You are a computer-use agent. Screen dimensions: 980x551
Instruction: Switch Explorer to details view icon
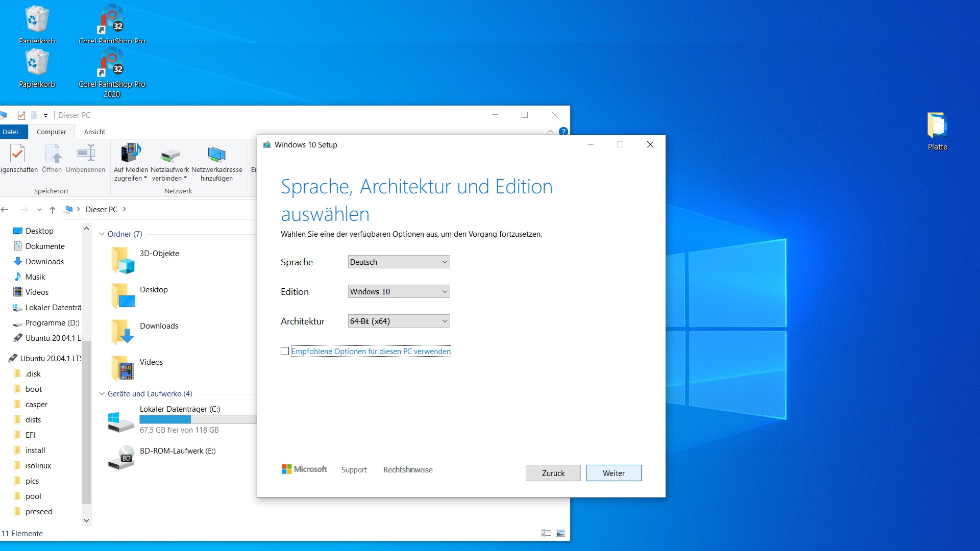point(546,533)
